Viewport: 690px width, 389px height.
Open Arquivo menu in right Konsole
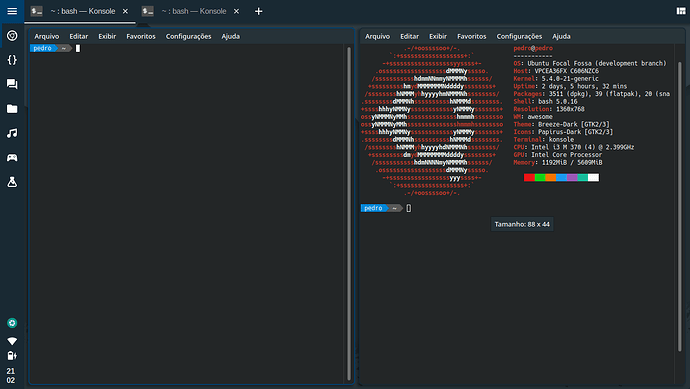coord(378,37)
